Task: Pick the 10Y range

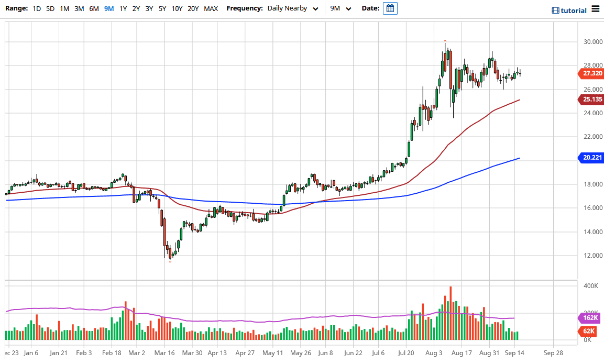Action: coord(177,9)
